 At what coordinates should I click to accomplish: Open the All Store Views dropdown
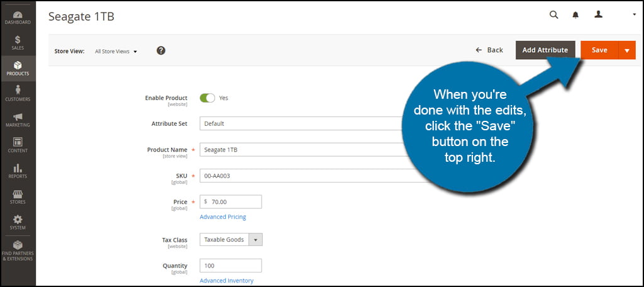pos(116,52)
